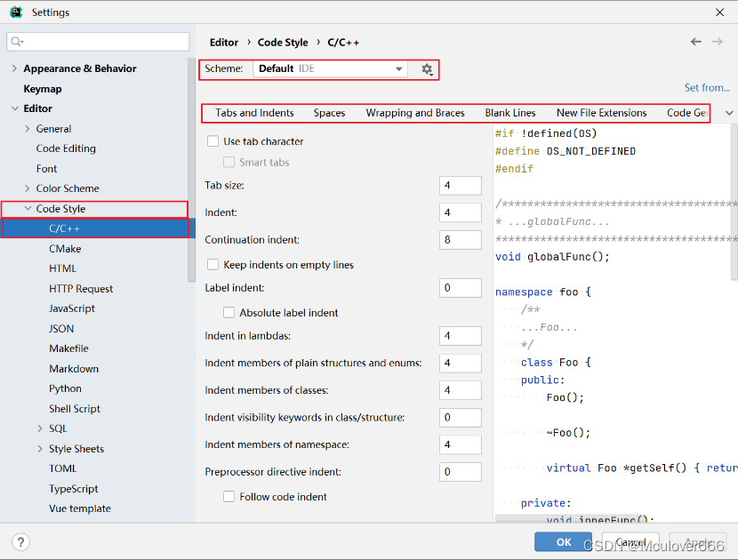The height and width of the screenshot is (560, 738).
Task: Tick the Follow code indent checkbox
Action: 229,497
